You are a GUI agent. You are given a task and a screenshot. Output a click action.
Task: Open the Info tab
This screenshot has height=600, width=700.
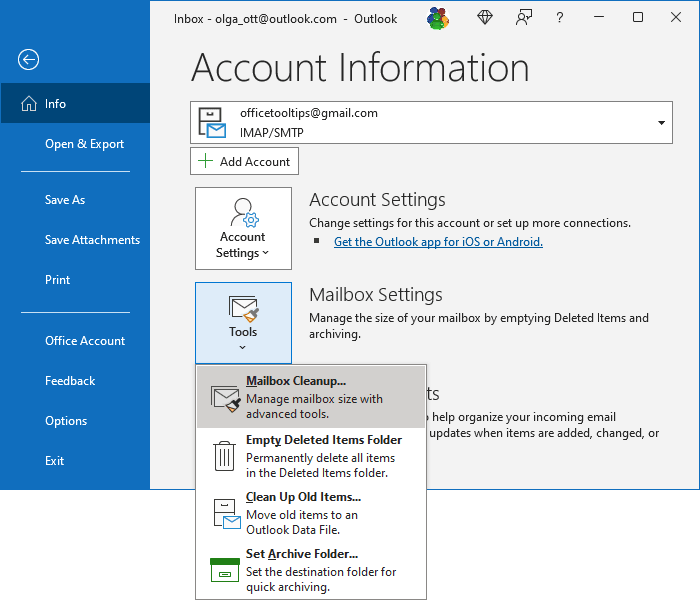75,103
